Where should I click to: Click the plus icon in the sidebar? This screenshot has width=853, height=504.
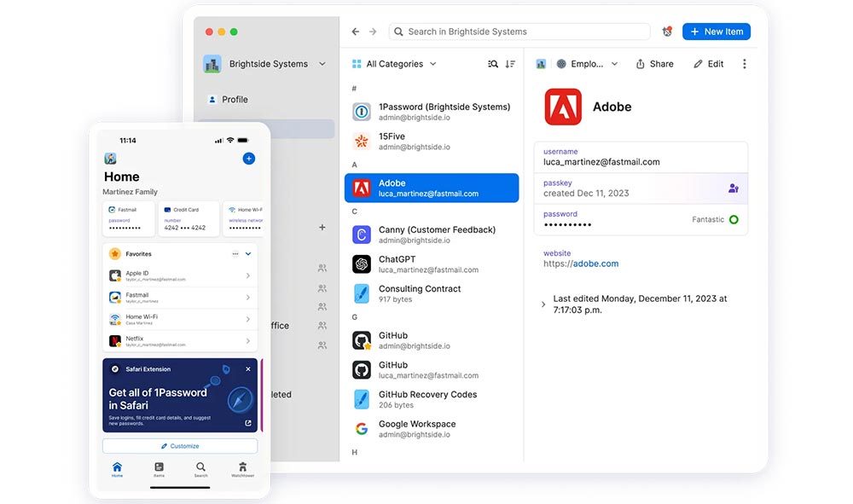coord(322,227)
